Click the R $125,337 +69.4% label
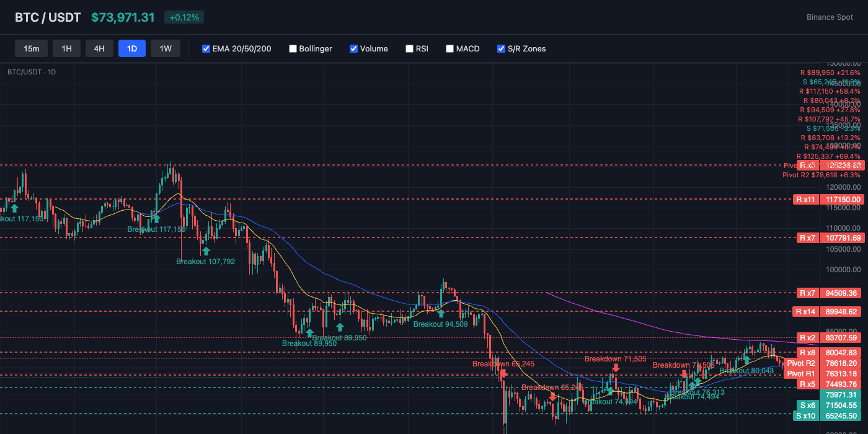Screen dimensions: 868x434 click(x=829, y=156)
